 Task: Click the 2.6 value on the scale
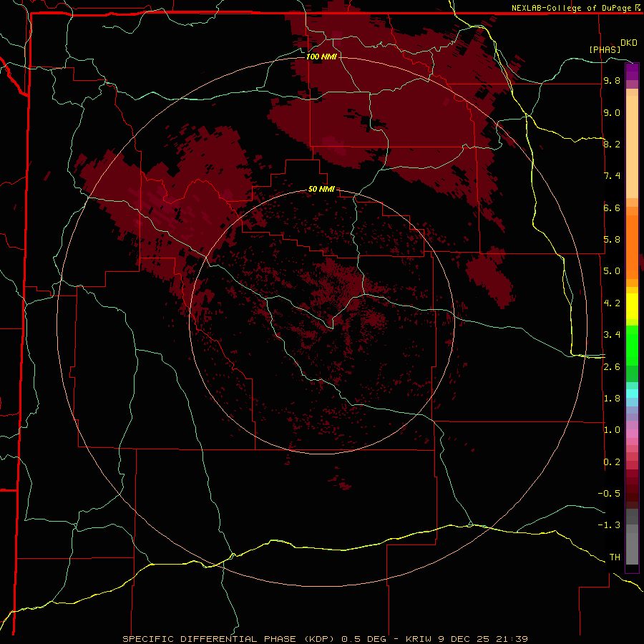pos(612,367)
